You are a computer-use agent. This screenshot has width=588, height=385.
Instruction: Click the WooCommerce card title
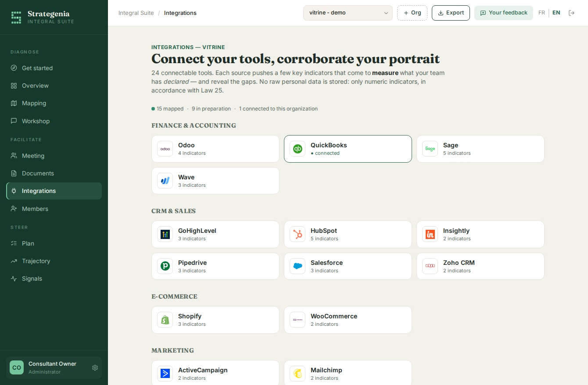334,316
